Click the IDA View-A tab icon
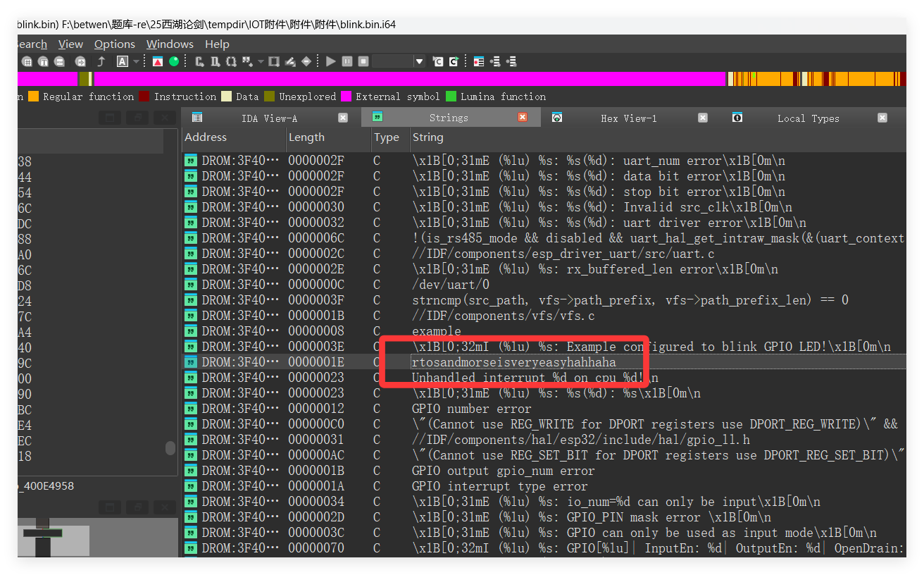924x575 pixels. (x=197, y=117)
